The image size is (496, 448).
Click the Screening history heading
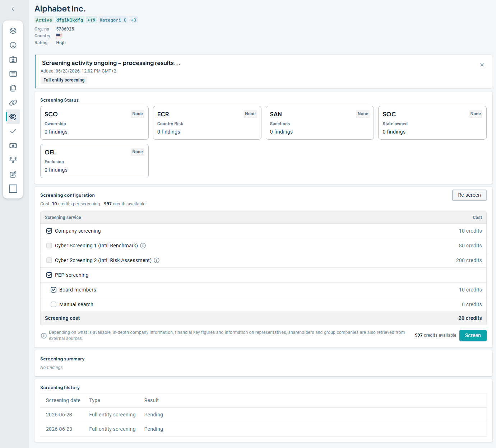pos(60,388)
